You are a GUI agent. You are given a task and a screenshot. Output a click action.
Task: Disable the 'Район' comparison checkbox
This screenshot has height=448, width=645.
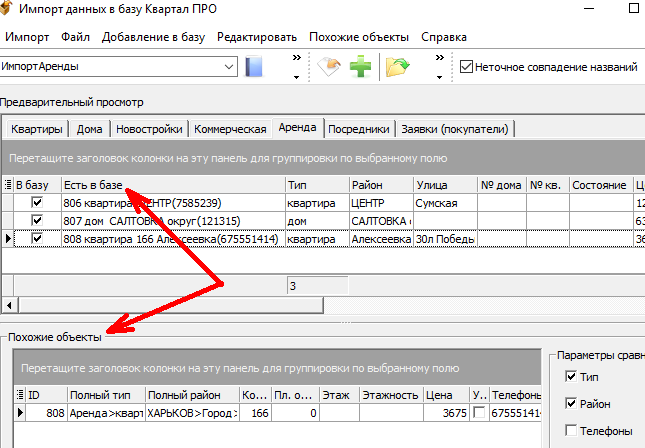click(571, 404)
